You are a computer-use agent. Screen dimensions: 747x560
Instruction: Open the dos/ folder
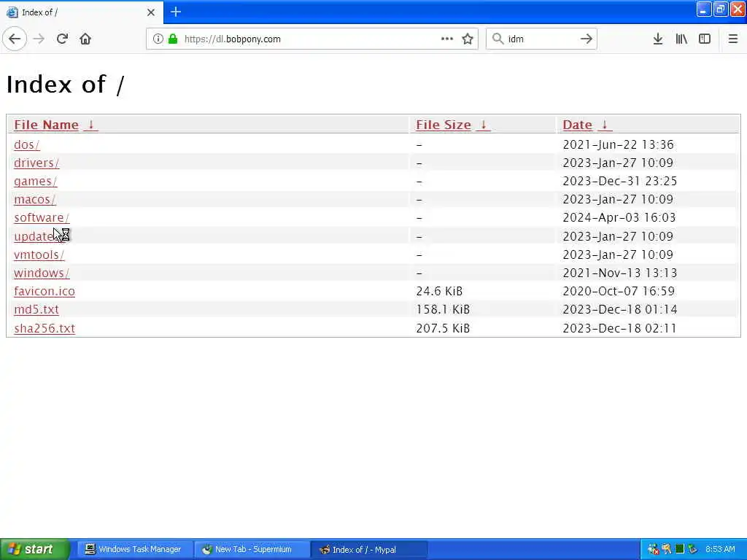point(27,144)
